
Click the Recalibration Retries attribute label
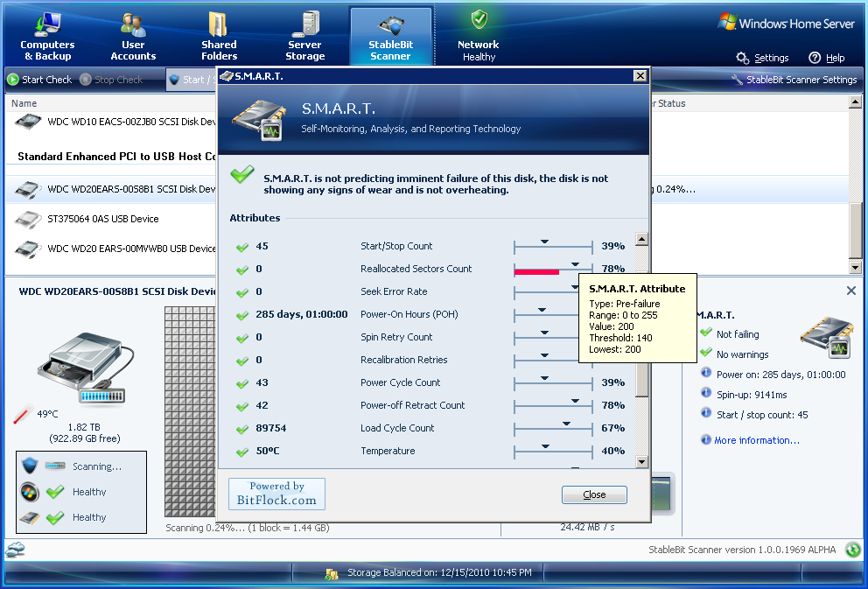[404, 360]
